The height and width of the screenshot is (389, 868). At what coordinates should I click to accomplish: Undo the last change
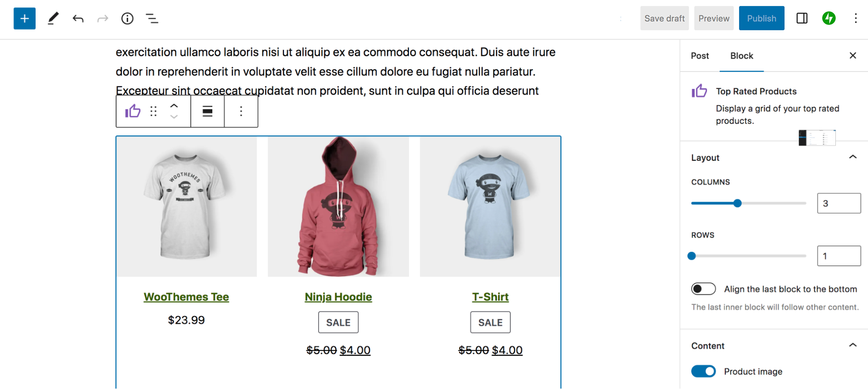78,19
